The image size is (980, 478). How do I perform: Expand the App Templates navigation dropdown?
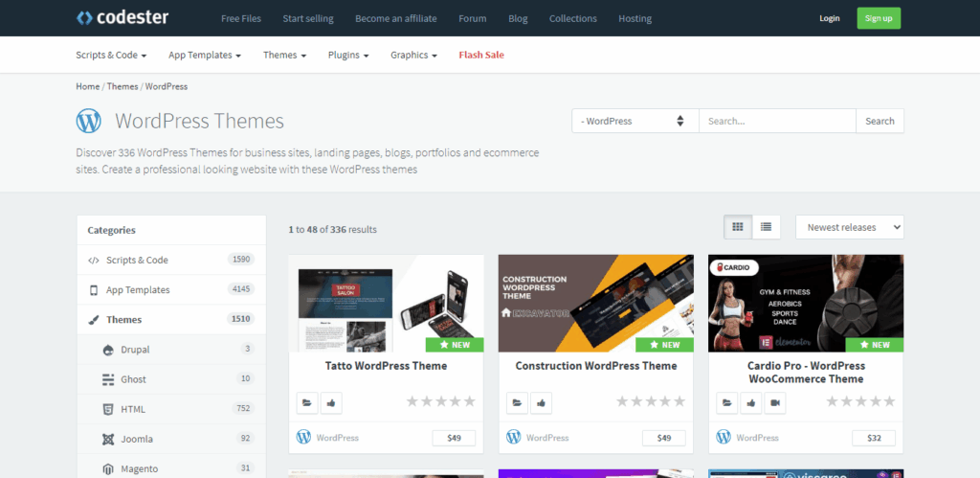204,55
